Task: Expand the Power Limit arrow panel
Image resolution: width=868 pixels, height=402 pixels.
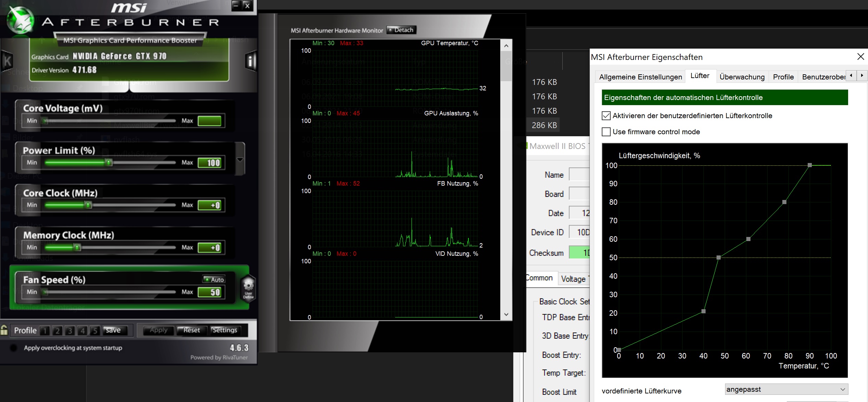Action: [240, 160]
